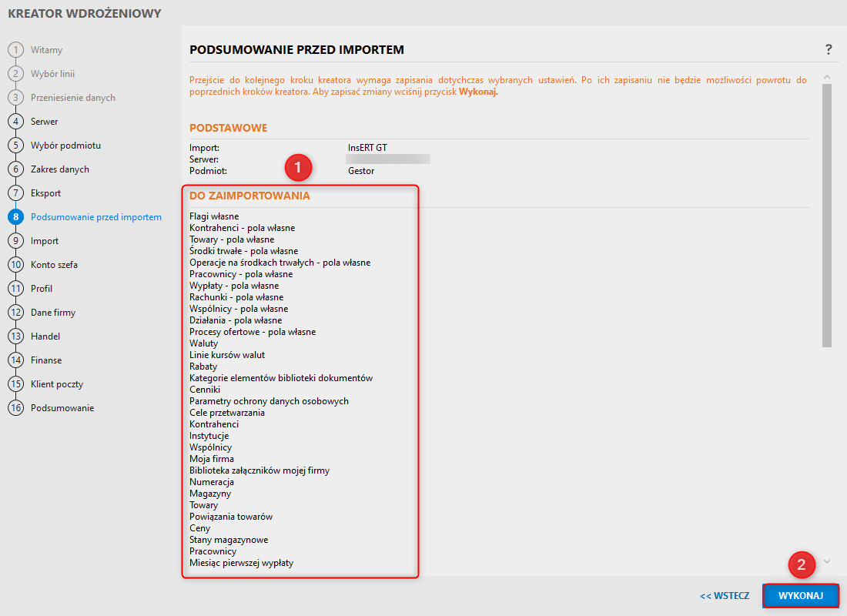Open the Przeniesienie danych step label

[73, 97]
